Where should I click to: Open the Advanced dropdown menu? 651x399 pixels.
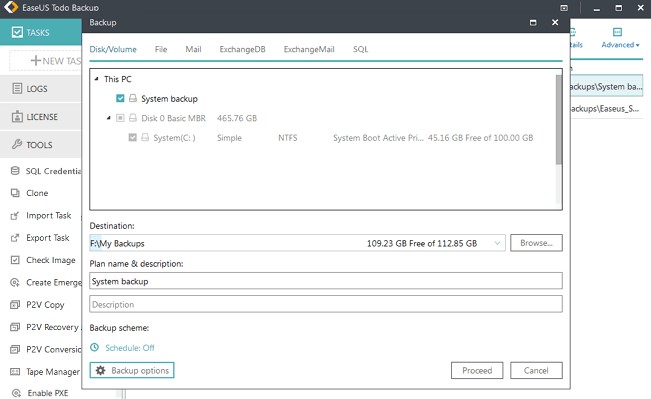620,44
